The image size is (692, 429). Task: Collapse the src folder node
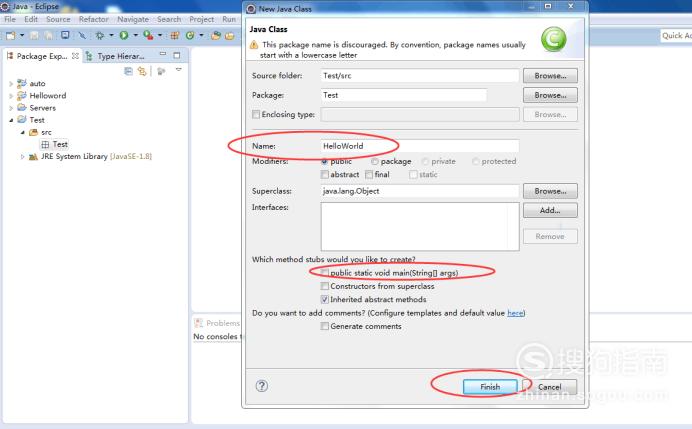23,132
